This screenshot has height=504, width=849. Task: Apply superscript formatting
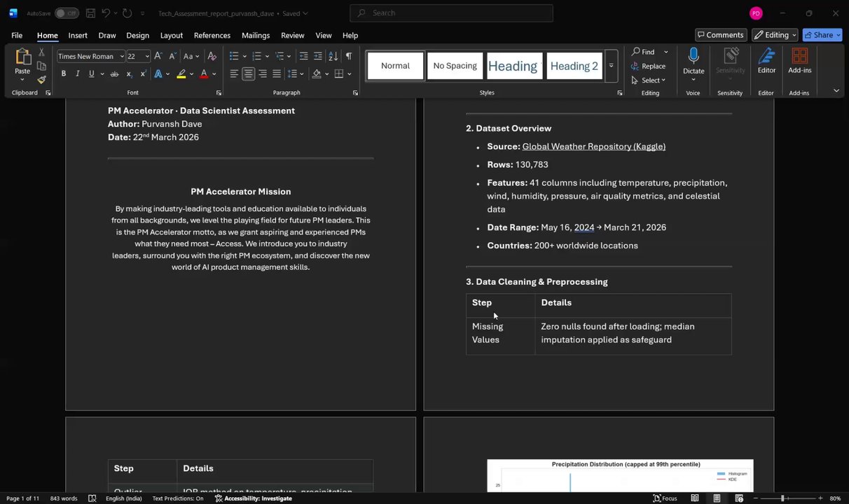(x=143, y=73)
